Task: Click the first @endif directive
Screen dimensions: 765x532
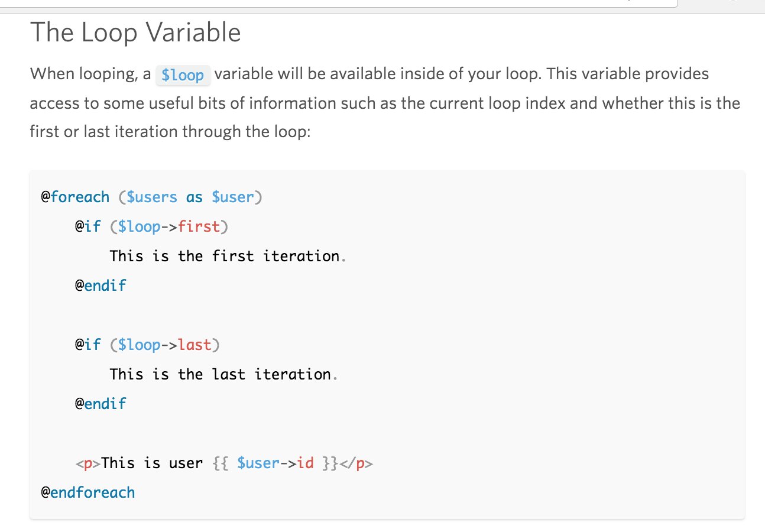Action: click(x=101, y=286)
